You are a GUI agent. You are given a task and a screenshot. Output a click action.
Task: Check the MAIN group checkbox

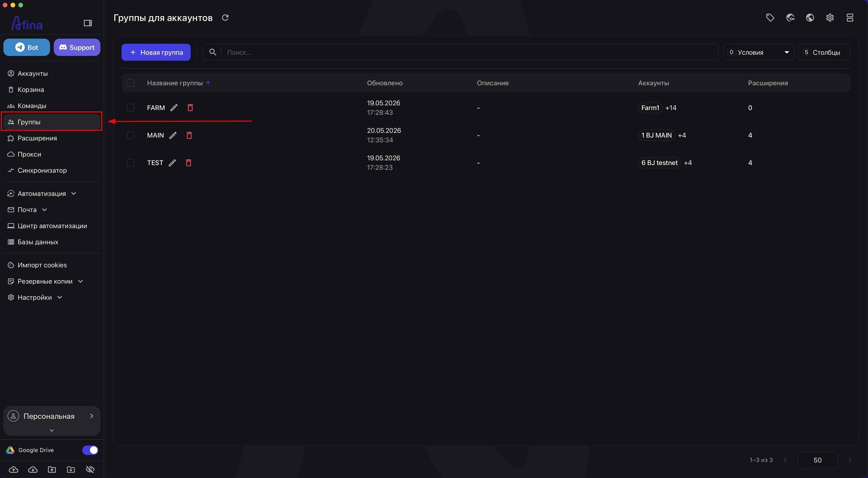point(130,135)
